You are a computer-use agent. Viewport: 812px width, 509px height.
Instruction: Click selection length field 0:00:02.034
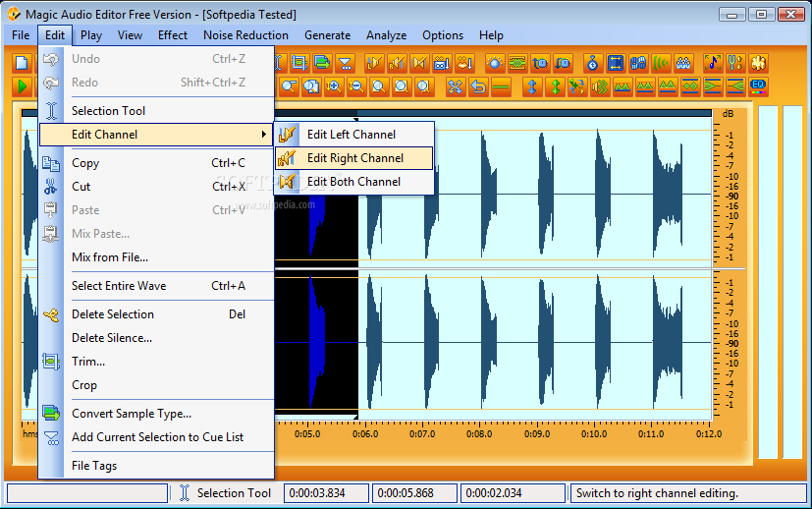click(x=513, y=493)
